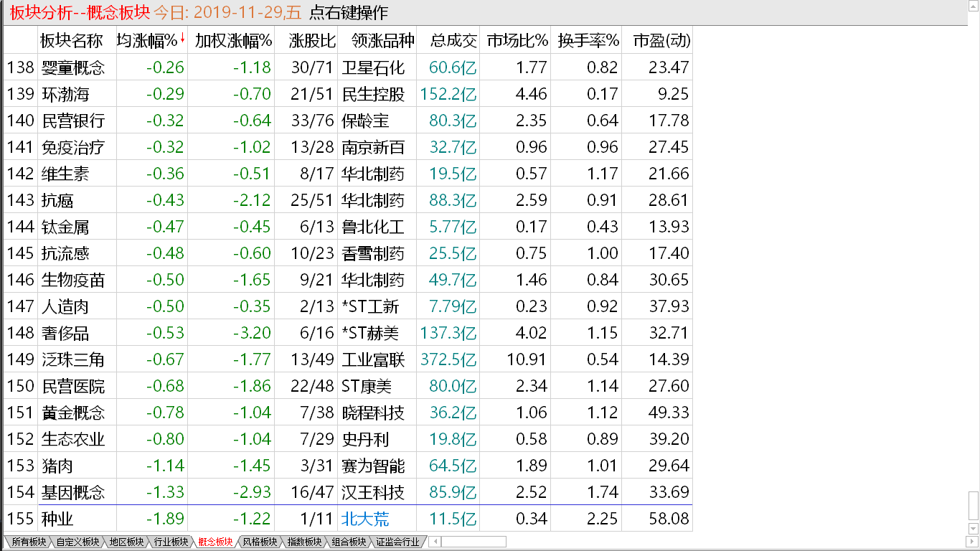Select the 生态农业 sector name
This screenshot has height=551, width=980.
73,439
